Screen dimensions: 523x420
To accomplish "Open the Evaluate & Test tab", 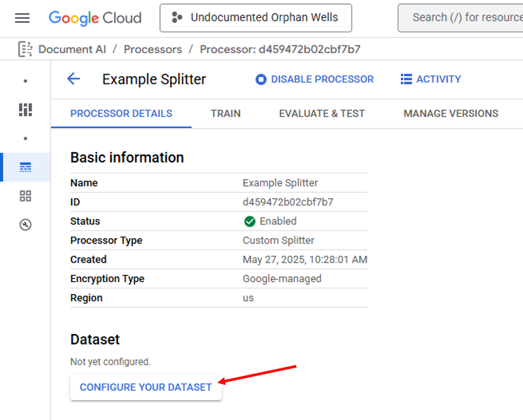I will (322, 114).
